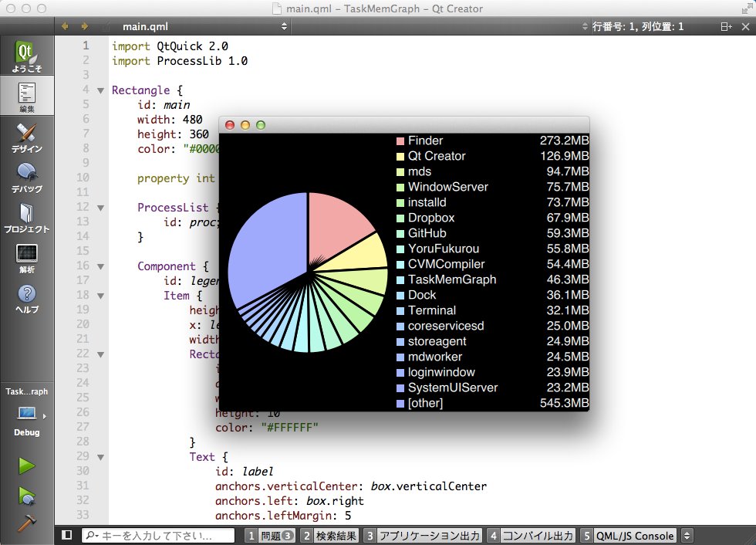Open Analyze (解析) mode
756x545 pixels.
(27, 258)
